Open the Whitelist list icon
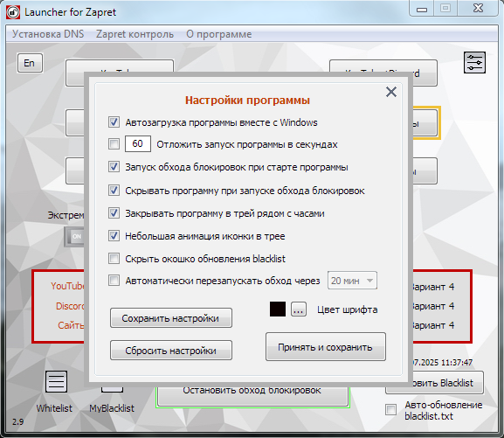504x438 pixels. point(56,382)
